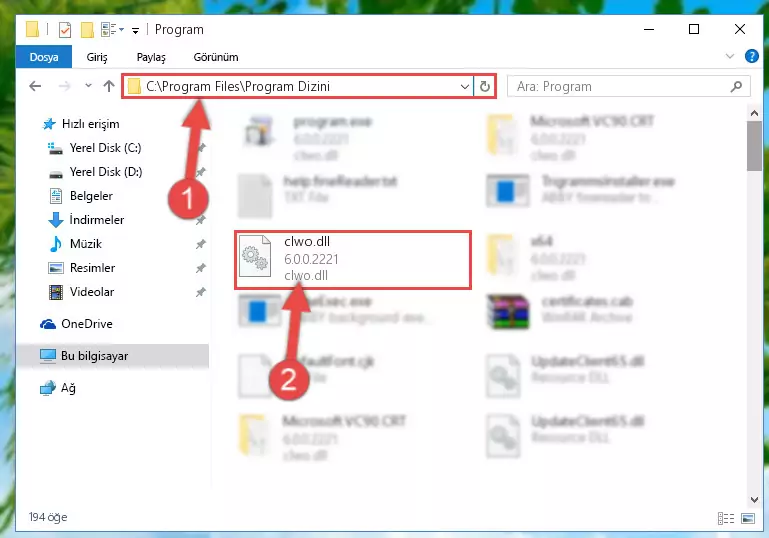
Task: Click the Forward navigation arrow
Action: (64, 86)
